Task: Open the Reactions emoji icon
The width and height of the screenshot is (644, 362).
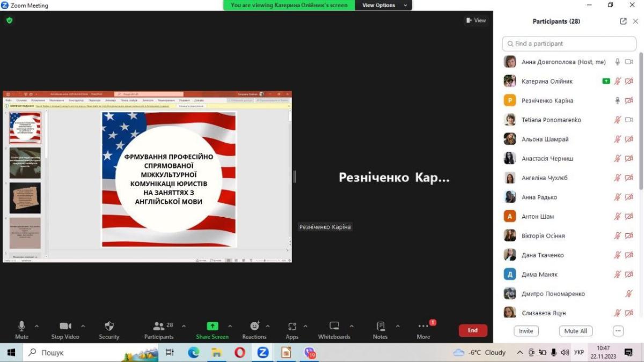Action: point(254,326)
